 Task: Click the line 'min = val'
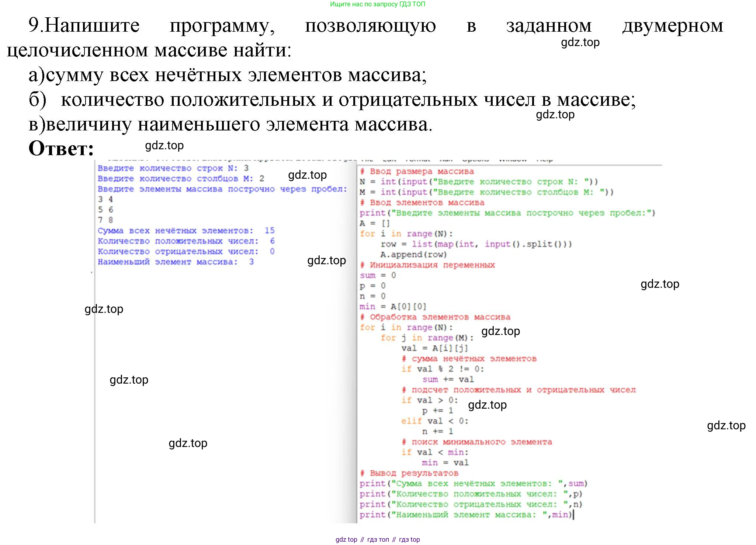click(x=445, y=463)
